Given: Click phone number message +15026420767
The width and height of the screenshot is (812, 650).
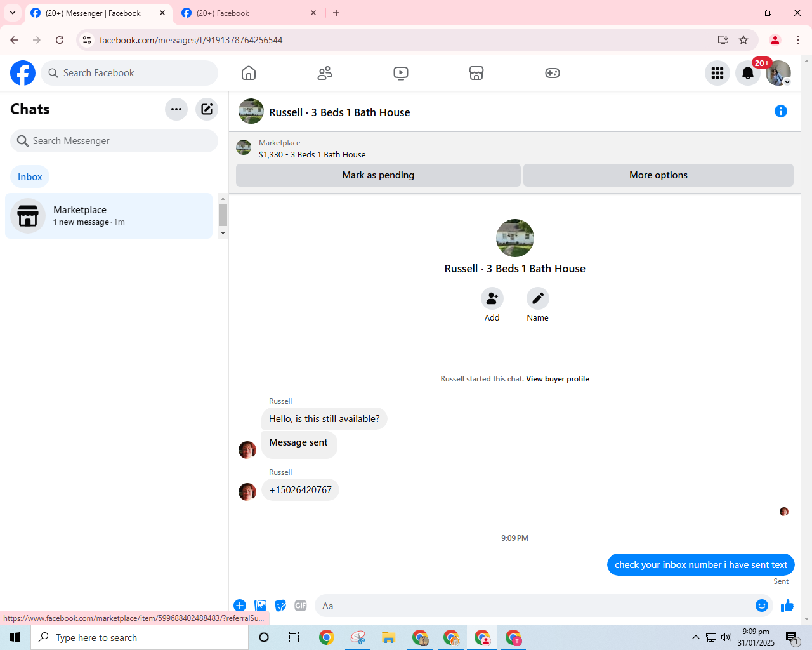Looking at the screenshot, I should tap(300, 490).
